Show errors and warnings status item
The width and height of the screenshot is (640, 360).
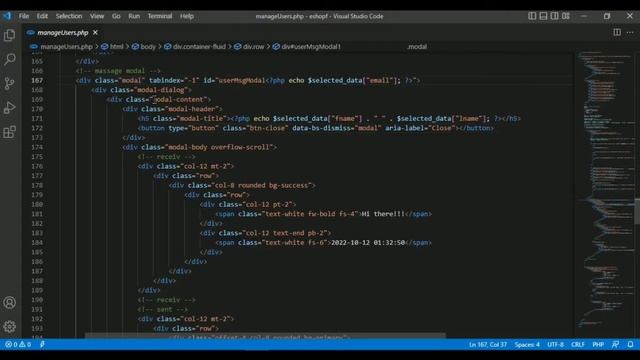18,344
